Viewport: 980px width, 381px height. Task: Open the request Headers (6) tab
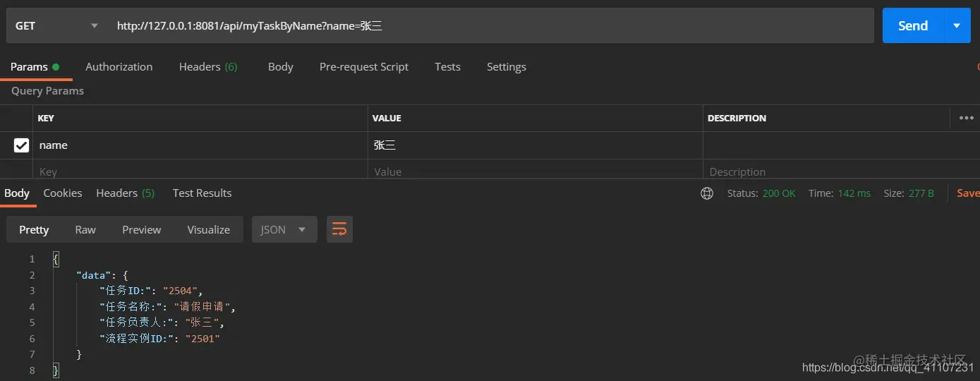208,67
